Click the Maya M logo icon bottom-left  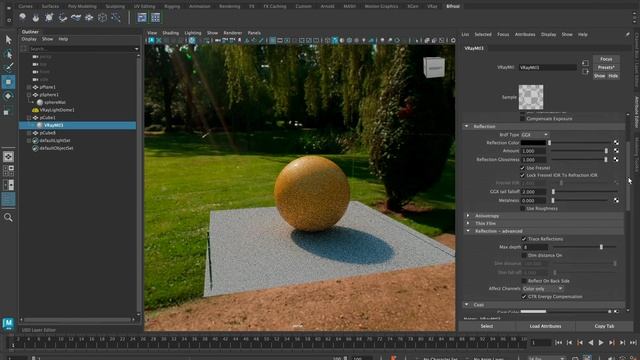(8, 323)
